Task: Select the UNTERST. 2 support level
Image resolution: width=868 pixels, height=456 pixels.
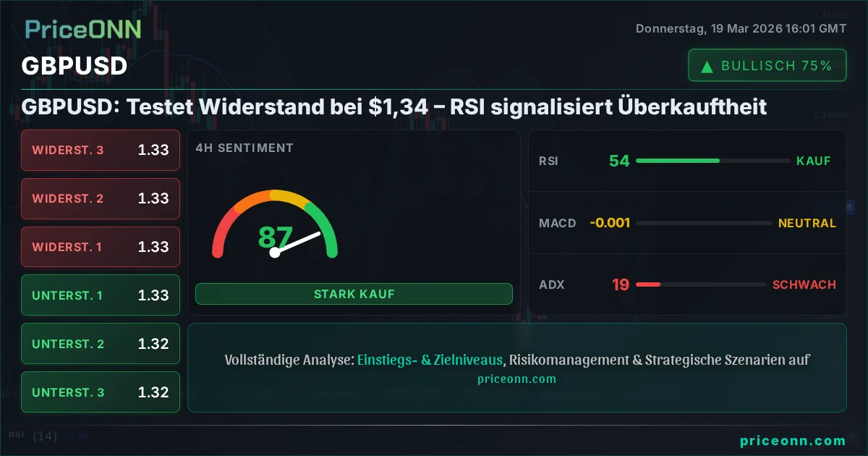Action: [x=101, y=344]
